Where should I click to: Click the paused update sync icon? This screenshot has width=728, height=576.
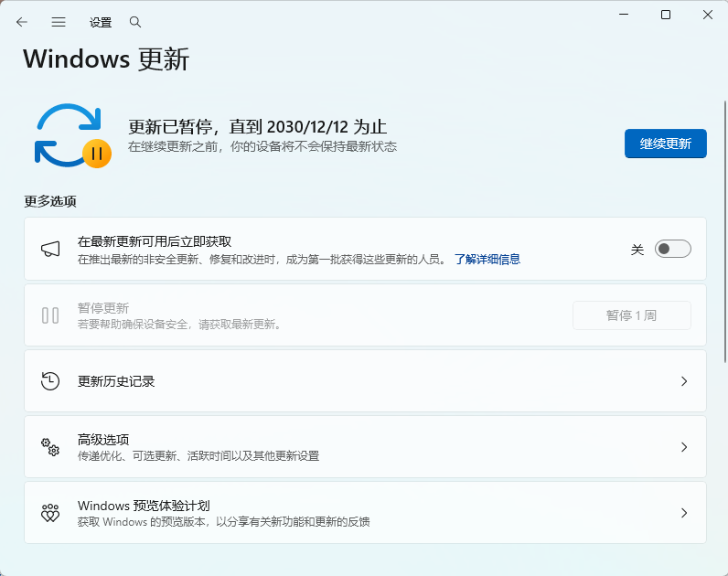pos(71,135)
